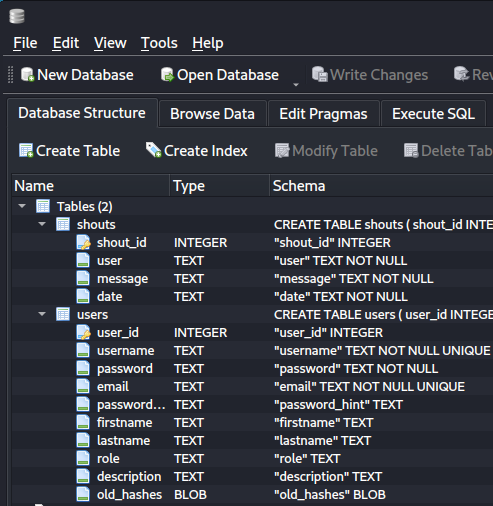Click "message" TEXT NOT NULL schema cell
Image resolution: width=493 pixels, height=506 pixels.
tap(354, 279)
